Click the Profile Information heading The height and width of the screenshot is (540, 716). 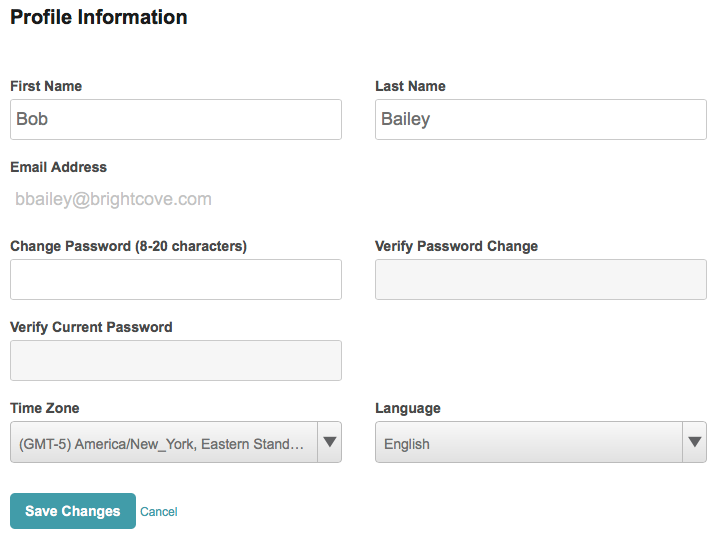point(99,17)
